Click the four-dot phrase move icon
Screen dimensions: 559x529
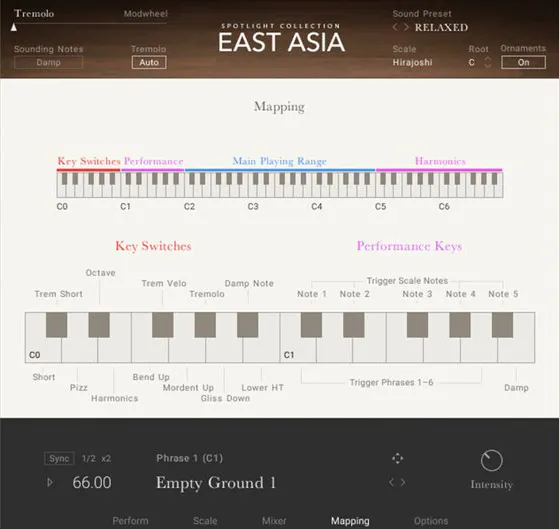tap(397, 458)
